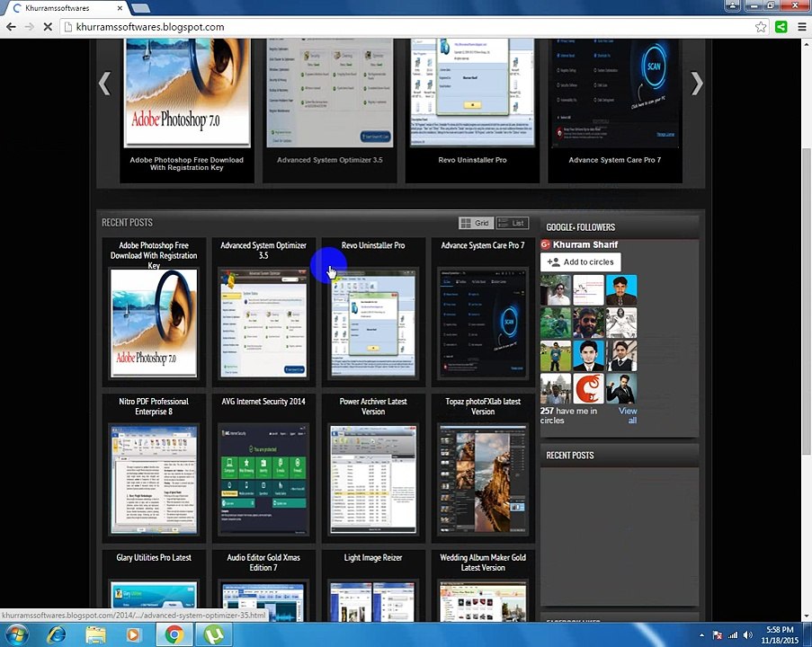Click the Google+ logo icon beside Khurram Sharif
The width and height of the screenshot is (812, 647).
pos(545,244)
